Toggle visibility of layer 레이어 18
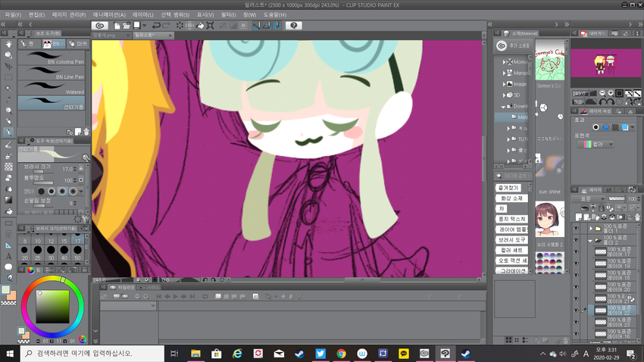The image size is (644, 362). coord(576,275)
